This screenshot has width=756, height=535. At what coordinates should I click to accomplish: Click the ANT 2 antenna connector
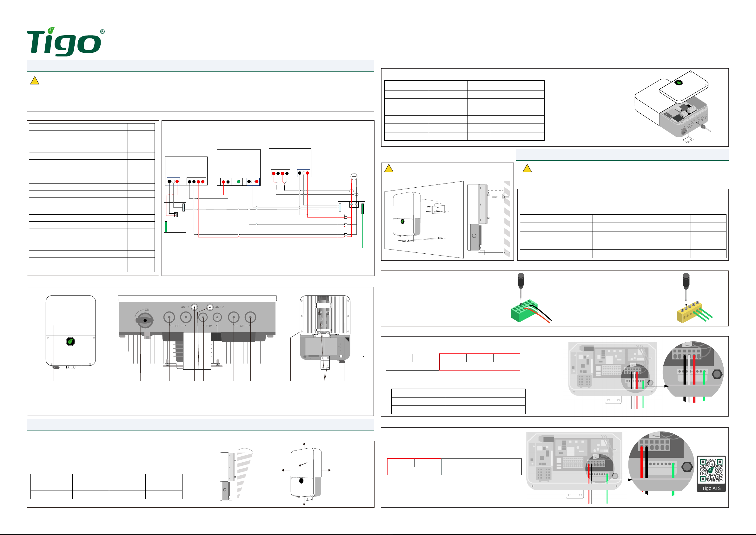(210, 307)
